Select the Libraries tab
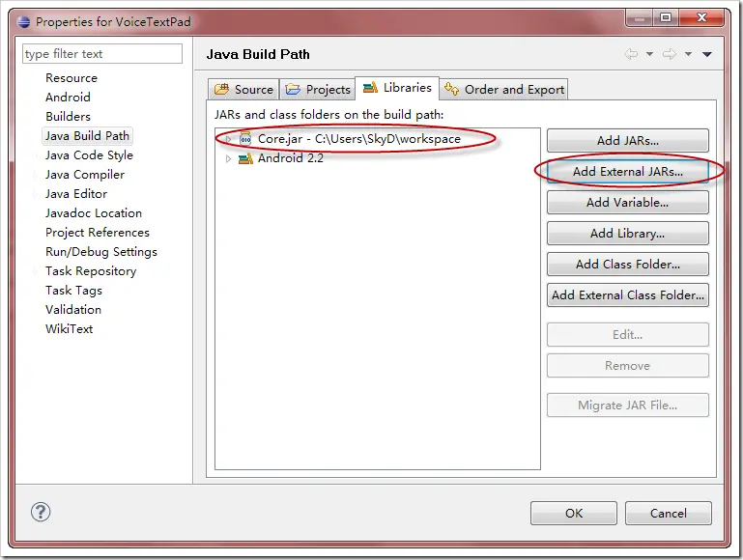743x560 pixels. [397, 88]
